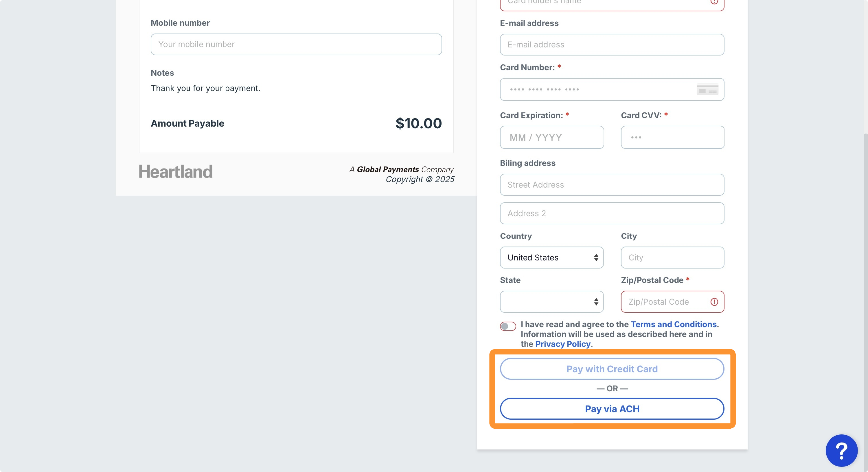This screenshot has height=472, width=868.
Task: Click the Card CVV field
Action: pos(673,137)
